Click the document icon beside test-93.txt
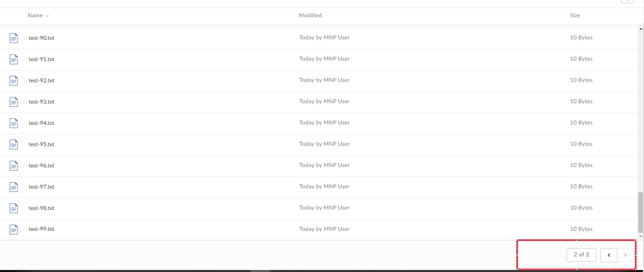 tap(14, 102)
